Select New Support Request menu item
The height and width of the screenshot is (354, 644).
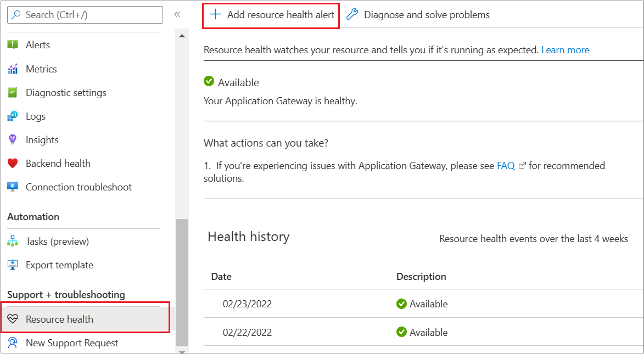point(72,342)
